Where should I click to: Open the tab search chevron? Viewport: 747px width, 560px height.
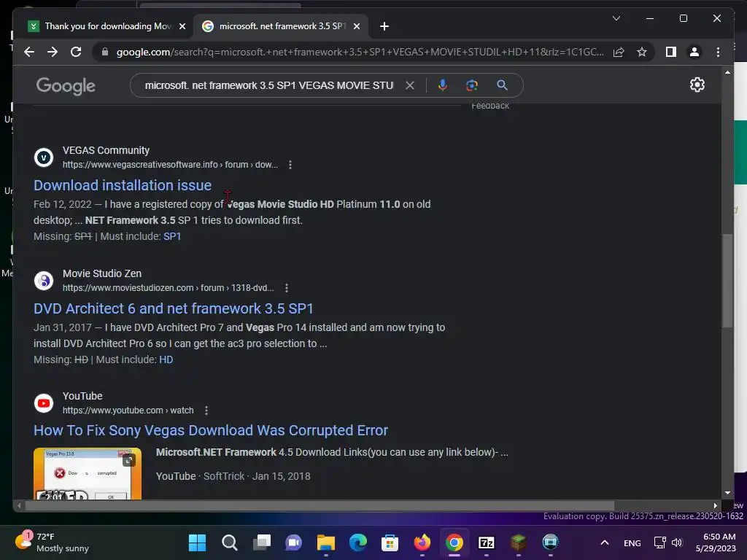[x=616, y=18]
